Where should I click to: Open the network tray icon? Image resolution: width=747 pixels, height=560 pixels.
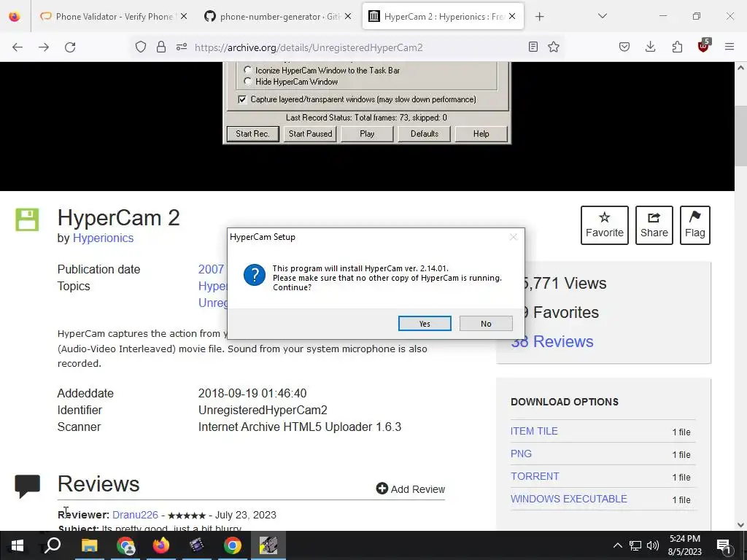pos(635,545)
